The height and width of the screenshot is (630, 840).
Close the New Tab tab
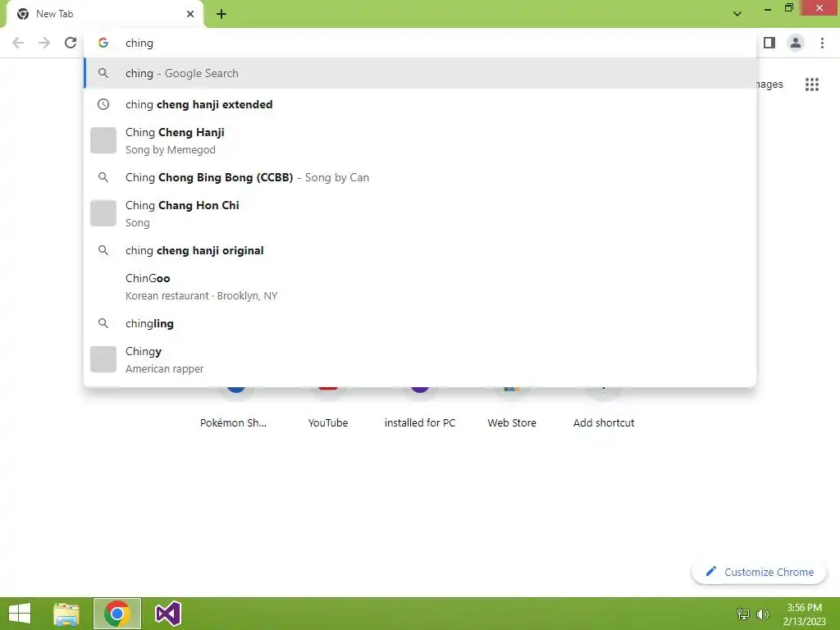coord(190,14)
